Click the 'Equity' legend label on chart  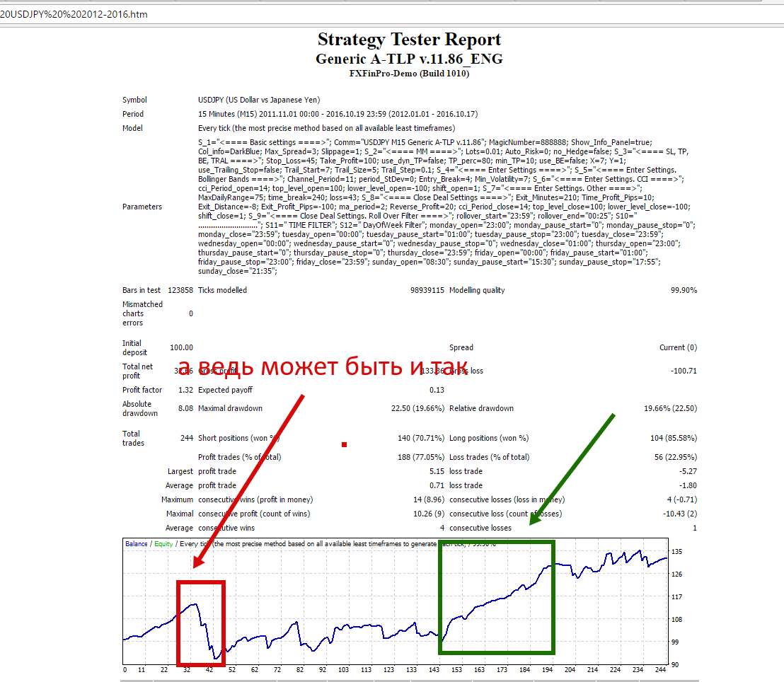pyautogui.click(x=163, y=544)
